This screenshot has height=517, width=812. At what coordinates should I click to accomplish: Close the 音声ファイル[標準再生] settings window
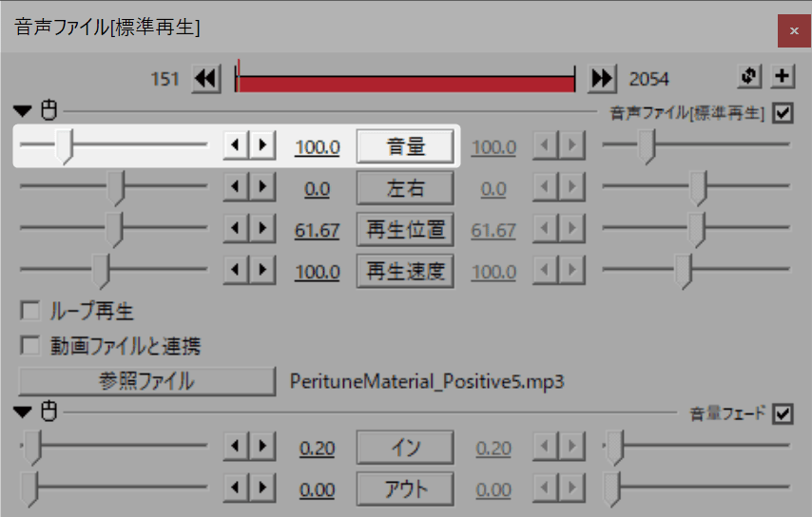(x=794, y=31)
